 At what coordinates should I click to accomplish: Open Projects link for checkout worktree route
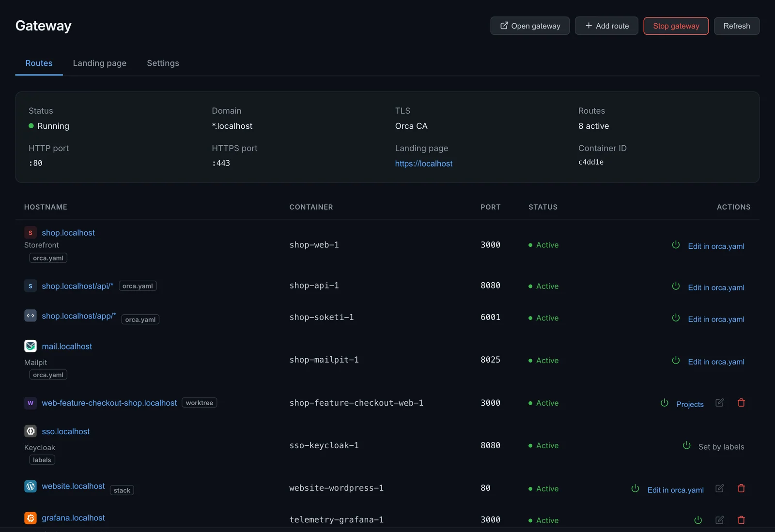(x=690, y=404)
